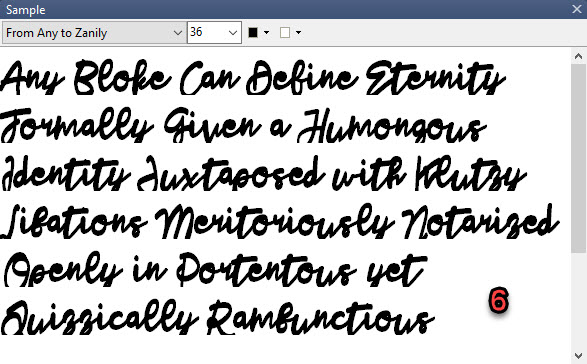
Task: Click the scrollbar up arrow
Action: [578, 56]
